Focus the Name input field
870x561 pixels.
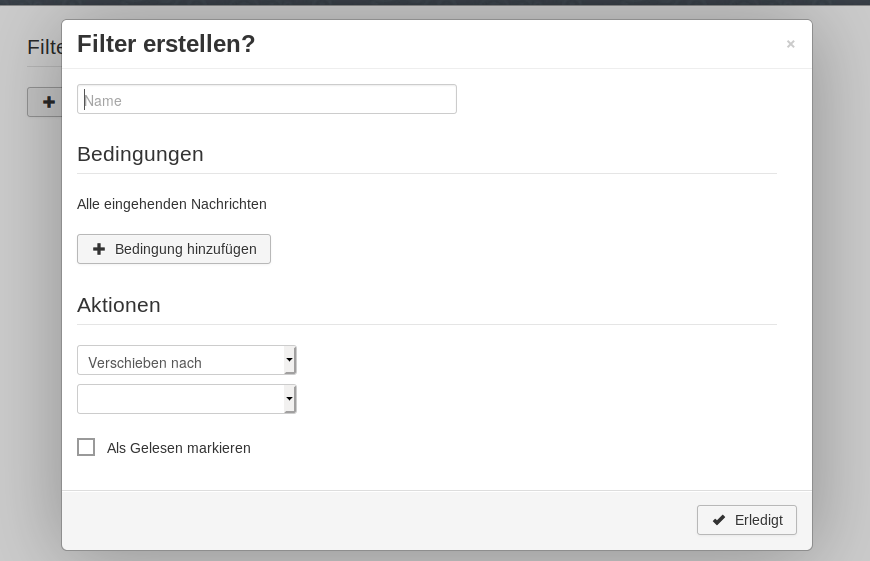[x=267, y=99]
